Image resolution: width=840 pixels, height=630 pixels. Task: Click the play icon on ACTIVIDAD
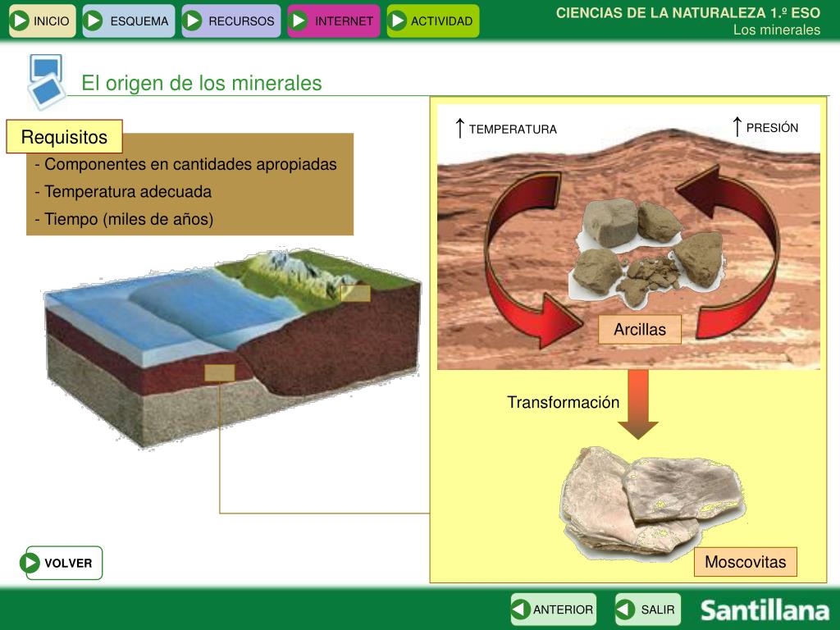(x=398, y=21)
